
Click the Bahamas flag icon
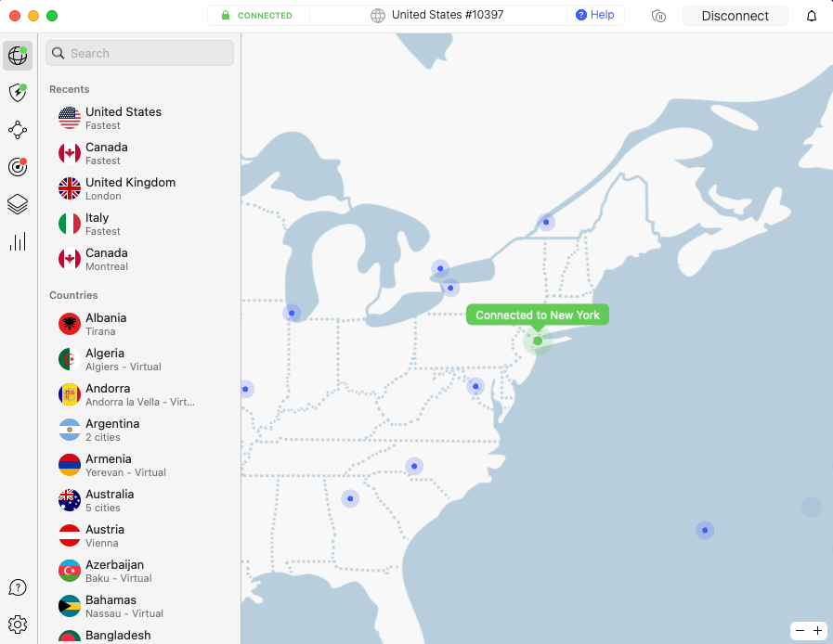70,606
